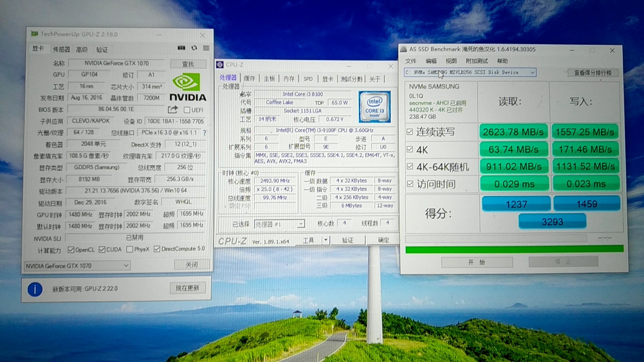Open the drive selector in AS SSD Benchmark
644x362 pixels.
tap(533, 72)
